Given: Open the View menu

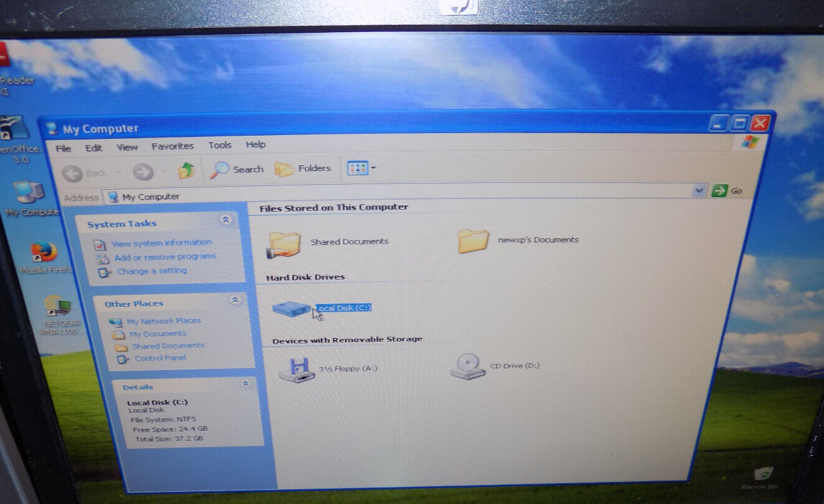Looking at the screenshot, I should (x=127, y=148).
